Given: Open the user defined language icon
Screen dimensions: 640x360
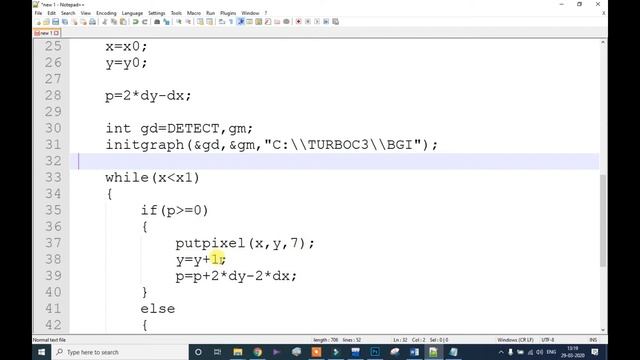Looking at the screenshot, I should point(249,22).
